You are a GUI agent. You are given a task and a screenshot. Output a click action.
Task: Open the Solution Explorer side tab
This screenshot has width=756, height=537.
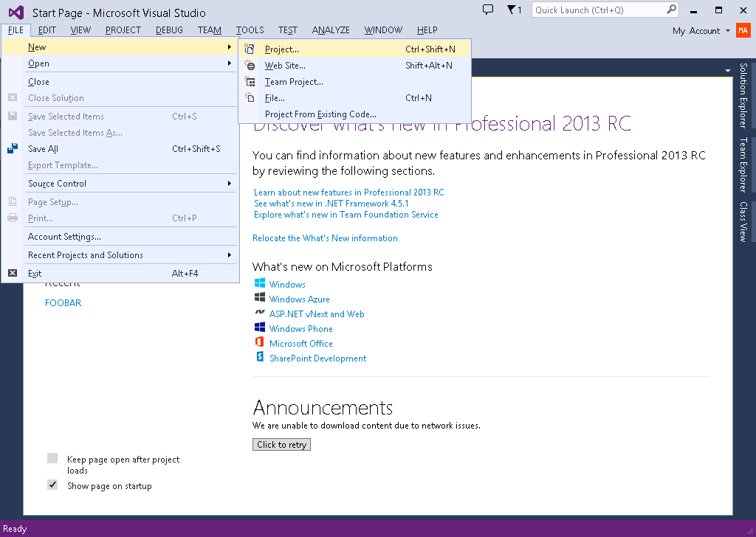(743, 95)
